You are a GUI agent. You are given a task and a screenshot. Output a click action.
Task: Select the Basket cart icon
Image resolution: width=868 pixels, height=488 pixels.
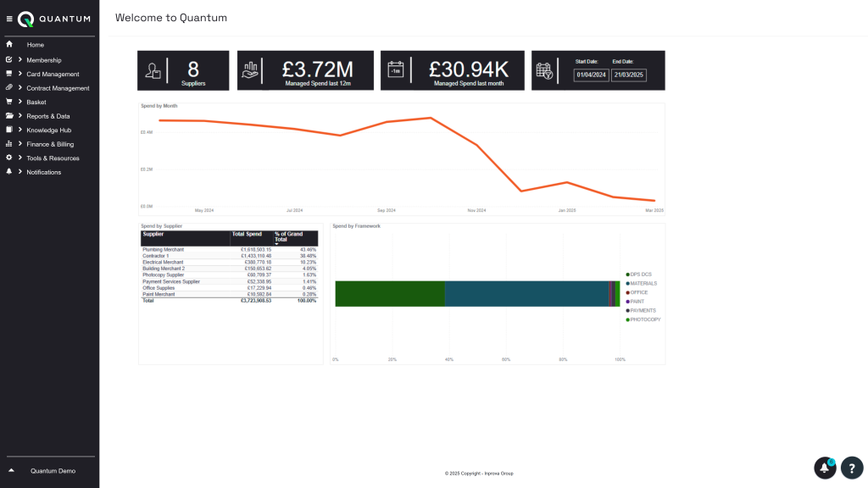(8, 102)
